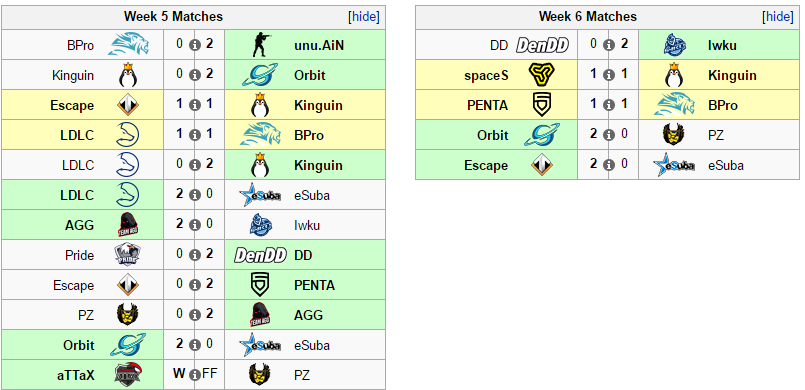Click the unu.AiN soldier logo
805x390 pixels.
(x=260, y=45)
